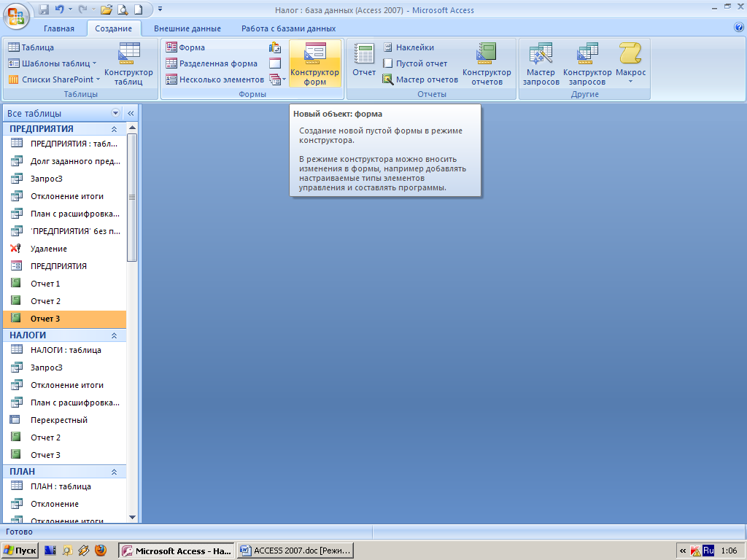Select the Отклонение query under ПЛАН
This screenshot has width=747, height=560.
(64, 504)
